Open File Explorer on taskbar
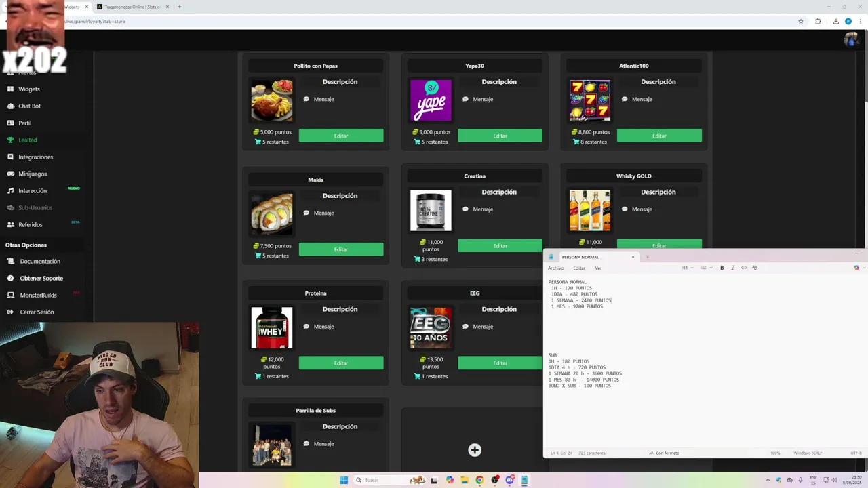868x488 pixels. coord(465,480)
